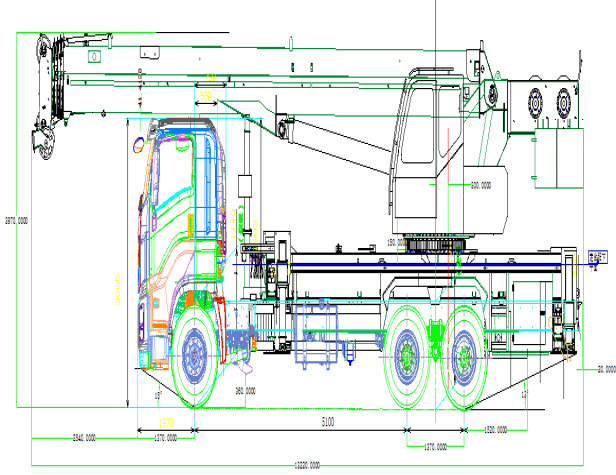Click the 2540.0000 boom overhang dimension
616x475 pixels.
(84, 438)
